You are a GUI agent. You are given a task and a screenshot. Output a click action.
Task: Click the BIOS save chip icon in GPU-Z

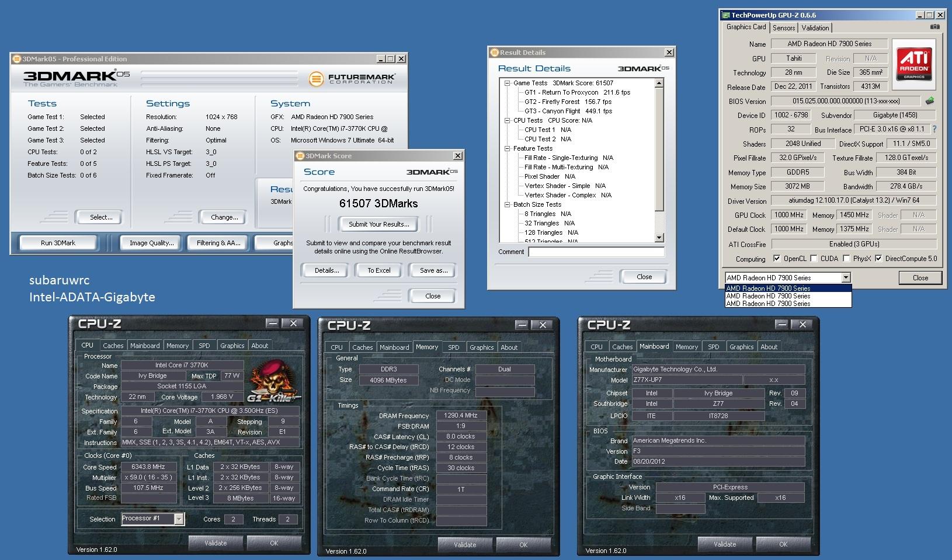[929, 100]
